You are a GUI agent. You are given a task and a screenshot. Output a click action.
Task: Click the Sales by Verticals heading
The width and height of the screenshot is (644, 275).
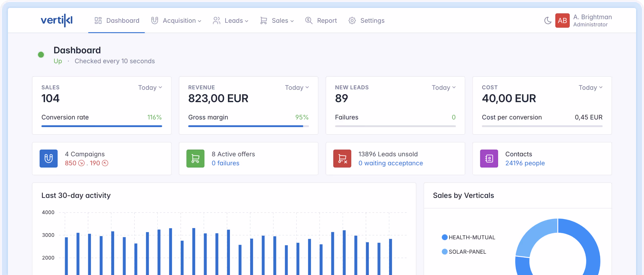(x=463, y=195)
